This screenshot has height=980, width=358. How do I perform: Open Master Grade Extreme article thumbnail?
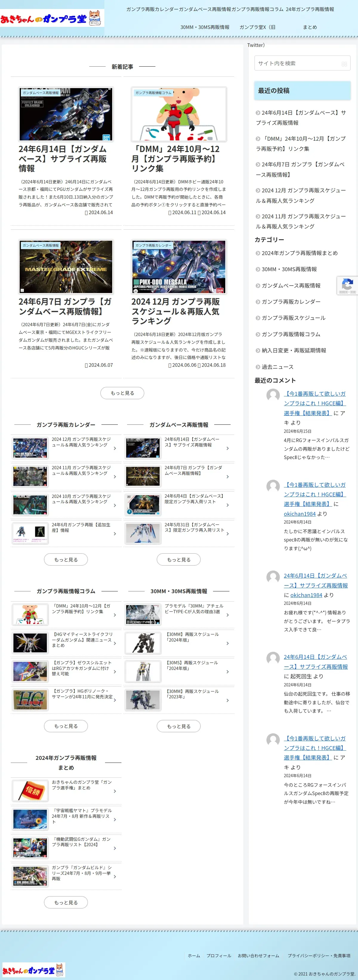click(x=66, y=267)
